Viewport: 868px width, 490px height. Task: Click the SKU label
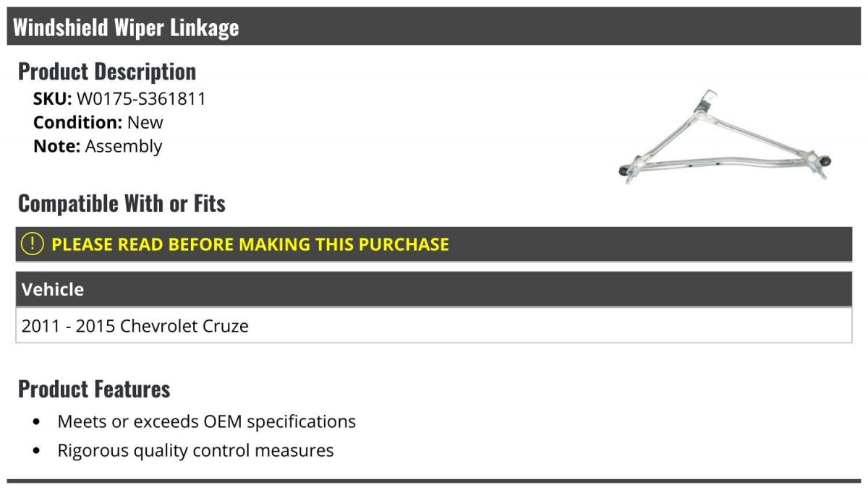[x=53, y=99]
